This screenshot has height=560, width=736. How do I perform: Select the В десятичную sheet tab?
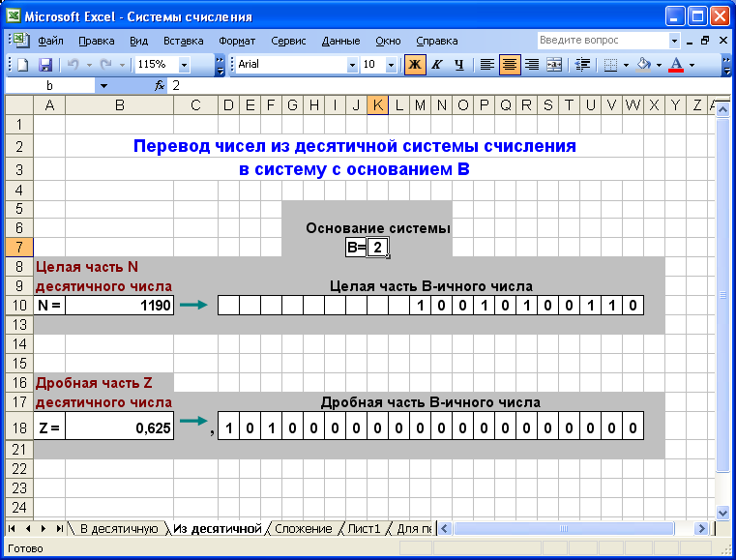pos(118,528)
